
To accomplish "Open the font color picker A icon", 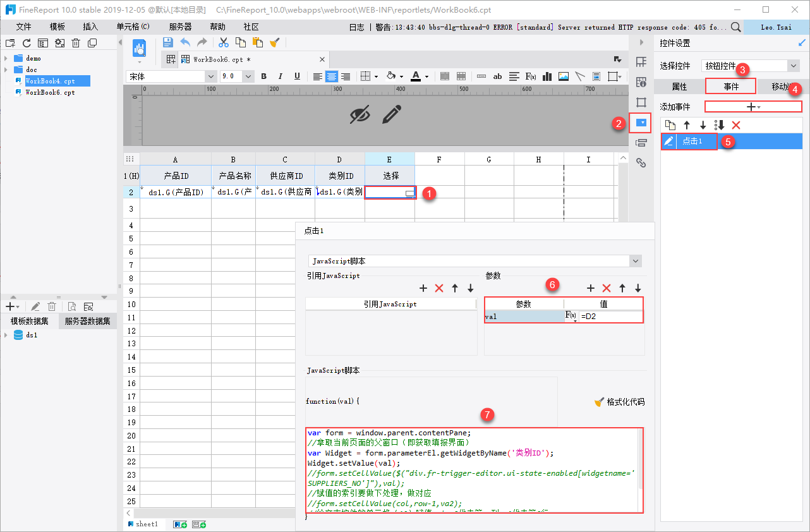I will (415, 76).
